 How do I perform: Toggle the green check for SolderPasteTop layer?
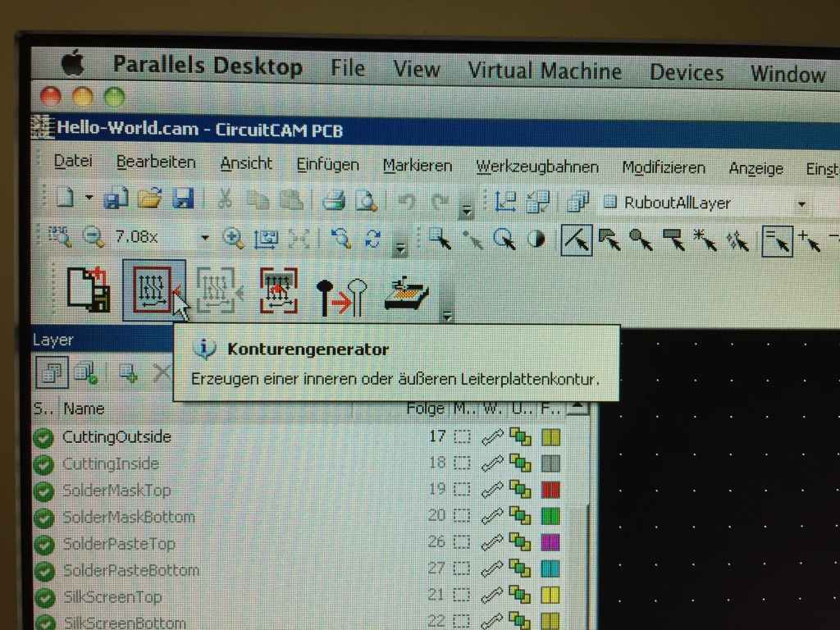44,545
